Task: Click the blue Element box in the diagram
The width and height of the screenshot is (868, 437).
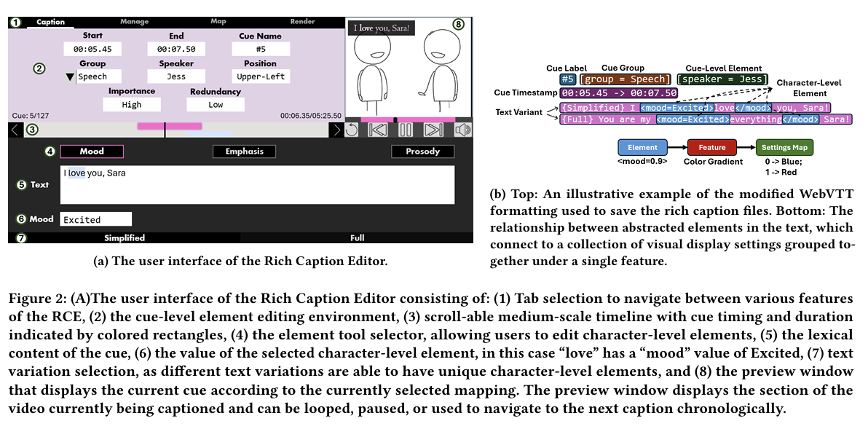Action: pyautogui.click(x=643, y=147)
